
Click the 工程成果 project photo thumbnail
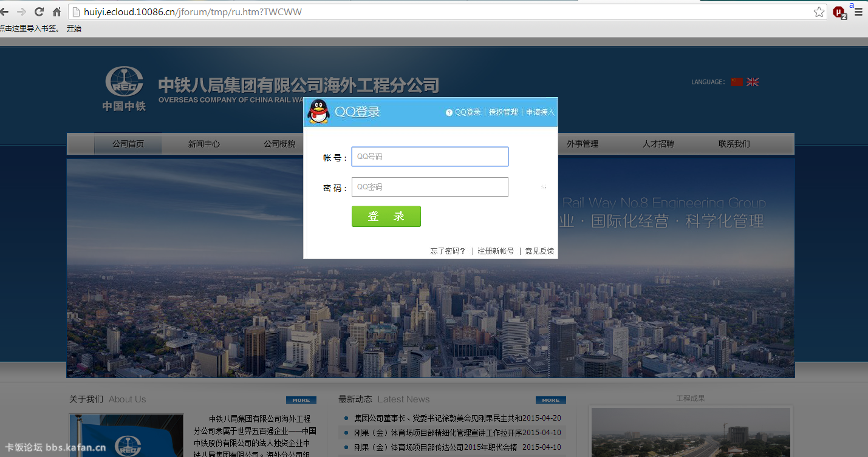point(691,432)
